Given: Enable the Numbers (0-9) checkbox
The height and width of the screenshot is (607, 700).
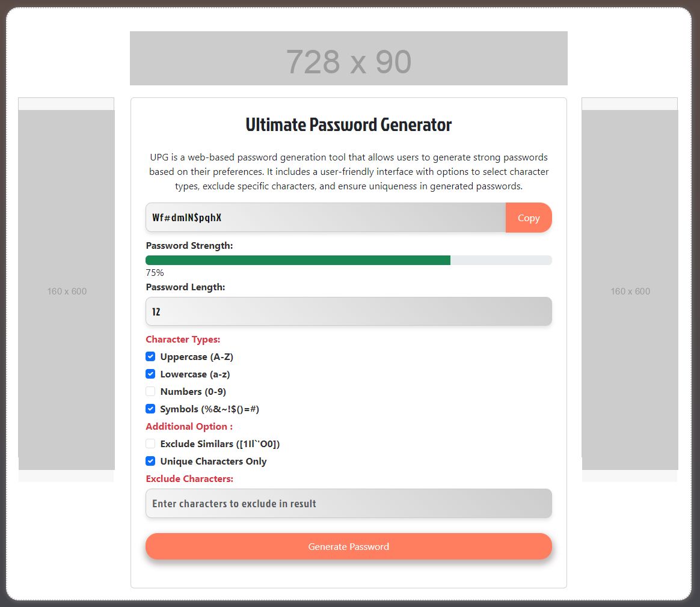Looking at the screenshot, I should (150, 391).
